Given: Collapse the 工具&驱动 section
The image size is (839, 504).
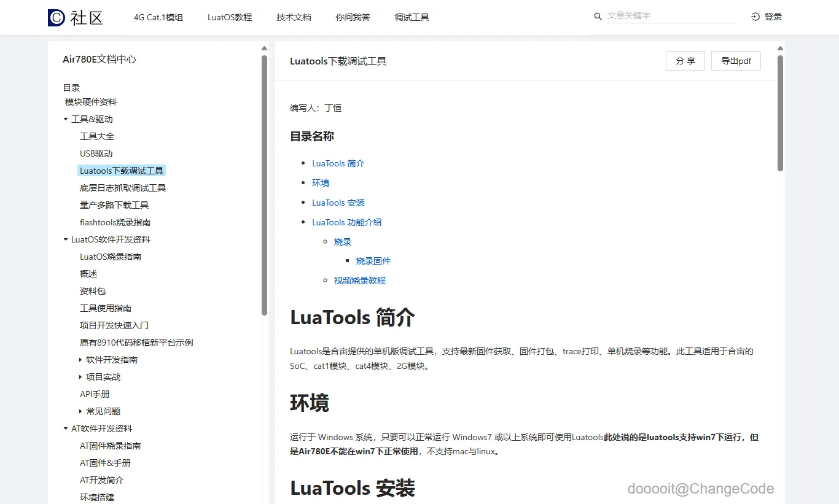Looking at the screenshot, I should click(x=66, y=118).
